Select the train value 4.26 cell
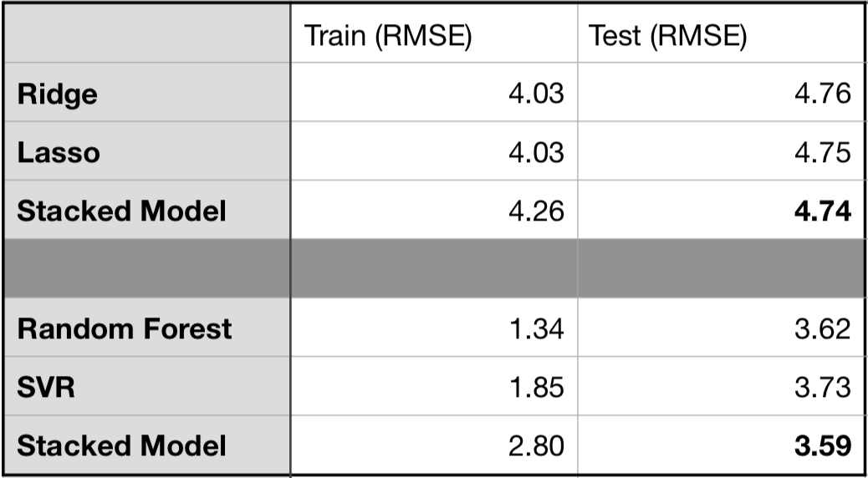The image size is (868, 478). pos(536,211)
